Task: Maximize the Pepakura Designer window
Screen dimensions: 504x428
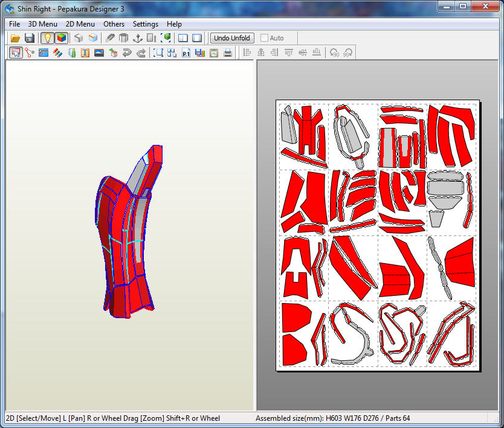Action: click(x=463, y=7)
